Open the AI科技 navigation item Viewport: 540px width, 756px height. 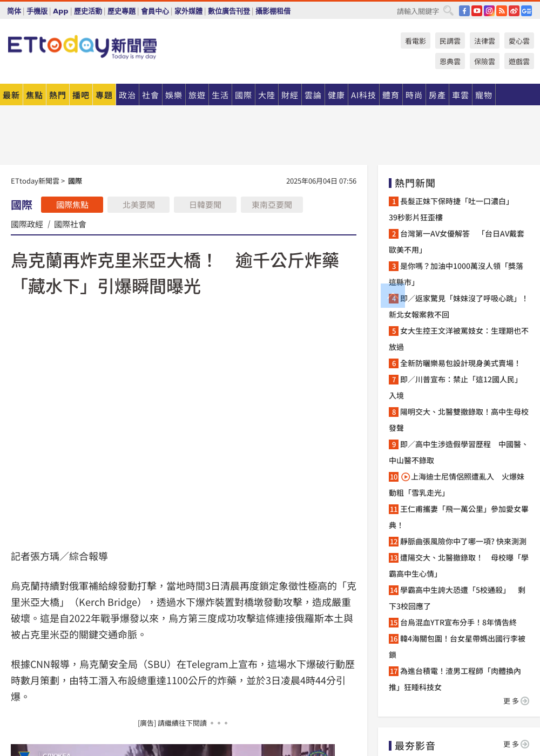click(x=363, y=95)
